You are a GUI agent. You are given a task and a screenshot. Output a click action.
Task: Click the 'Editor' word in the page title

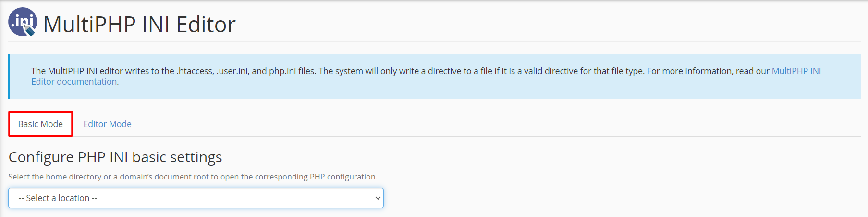coord(206,25)
